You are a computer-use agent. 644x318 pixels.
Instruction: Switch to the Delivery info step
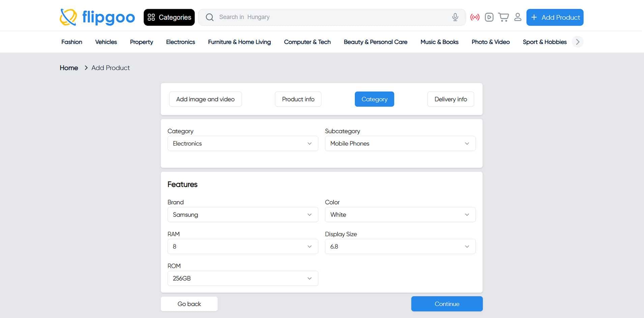pos(450,99)
